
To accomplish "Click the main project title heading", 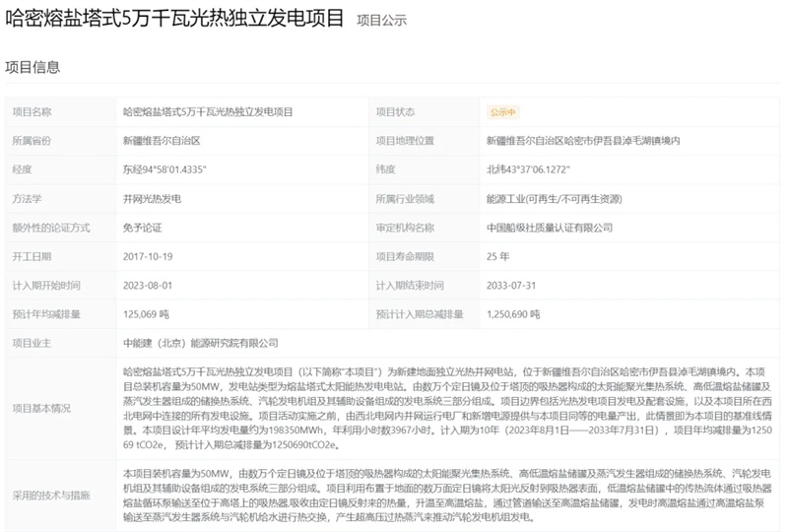I will pos(175,18).
